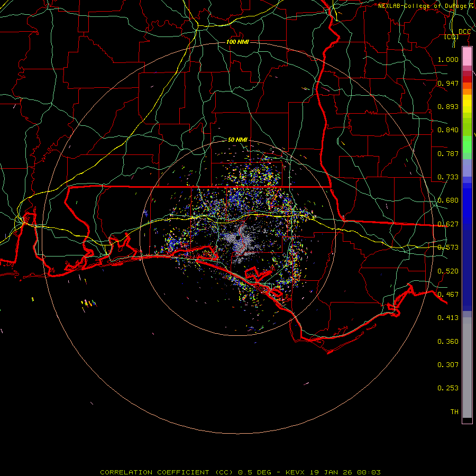Click the 100 NMI range ring label
Image resolution: width=476 pixels, height=476 pixels.
click(237, 42)
